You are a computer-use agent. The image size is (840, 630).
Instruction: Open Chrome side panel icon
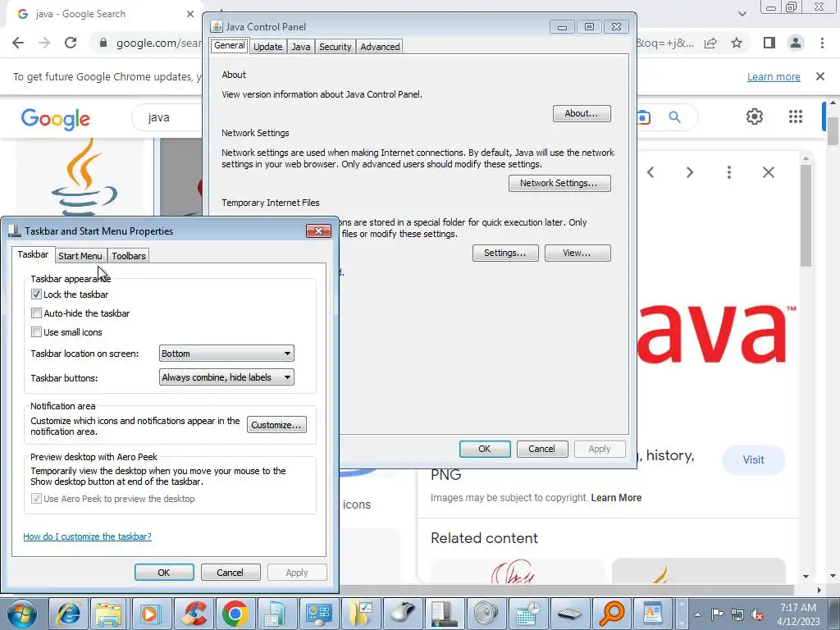[769, 43]
